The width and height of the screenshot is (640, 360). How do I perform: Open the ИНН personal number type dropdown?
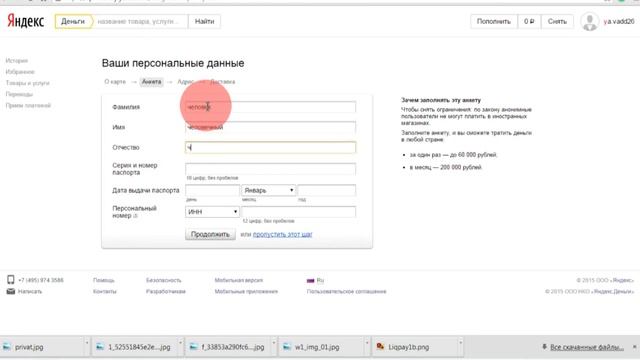pyautogui.click(x=212, y=212)
